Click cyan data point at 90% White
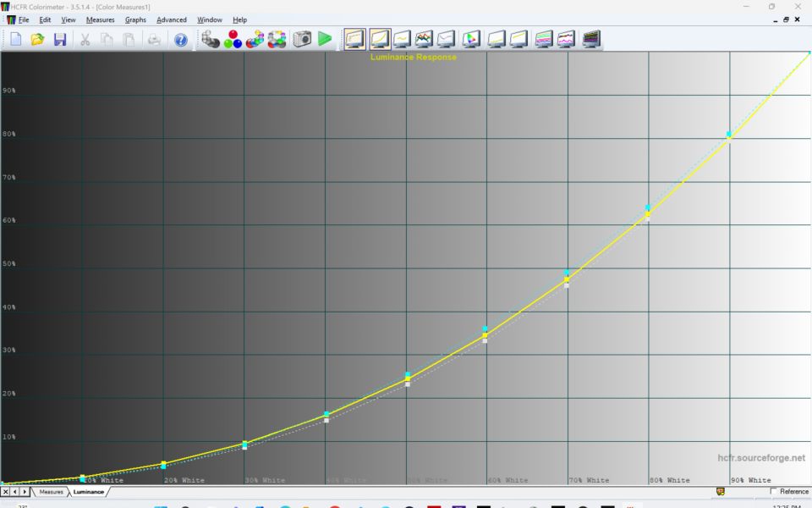This screenshot has height=508, width=812. click(x=728, y=135)
